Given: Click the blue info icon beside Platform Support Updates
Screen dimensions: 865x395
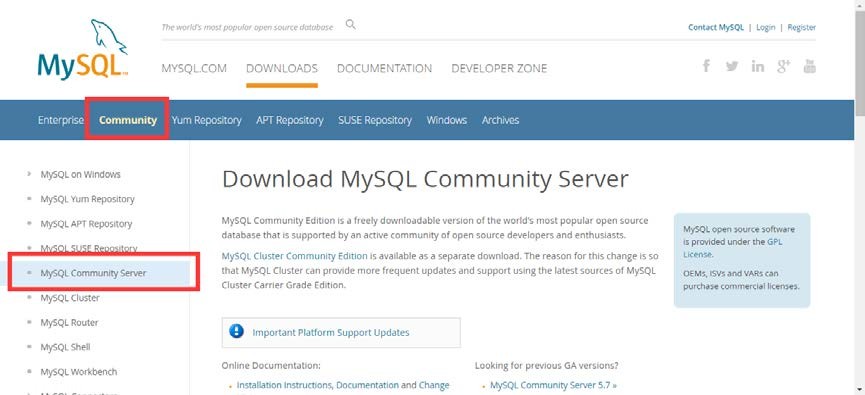Looking at the screenshot, I should click(237, 332).
